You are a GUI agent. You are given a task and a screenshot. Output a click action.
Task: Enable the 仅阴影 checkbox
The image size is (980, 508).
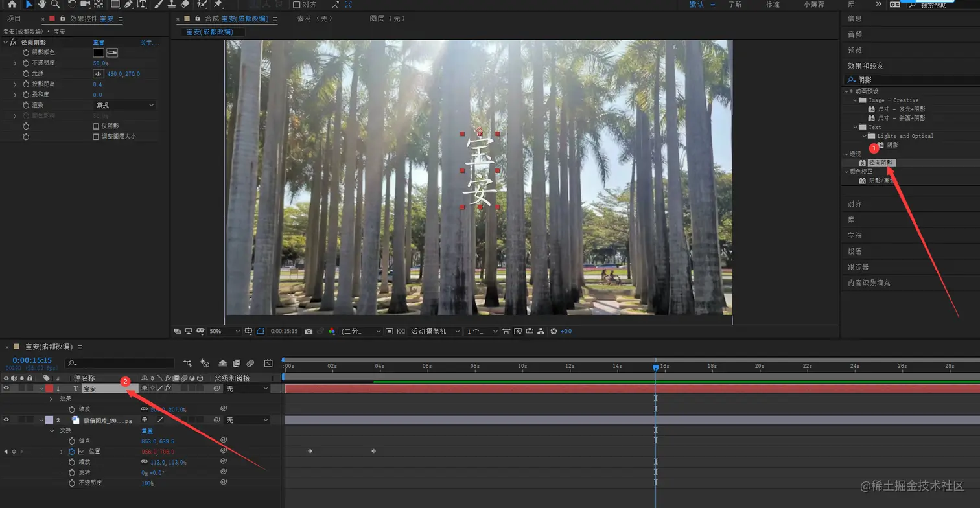96,126
